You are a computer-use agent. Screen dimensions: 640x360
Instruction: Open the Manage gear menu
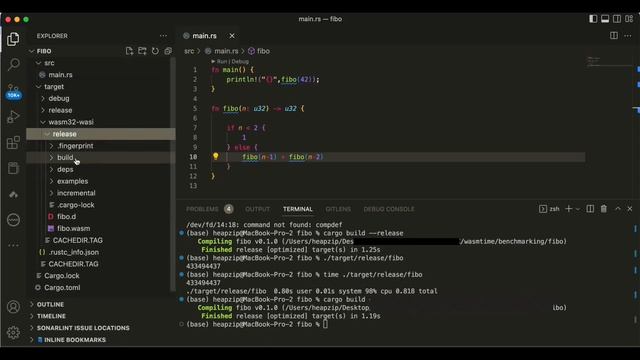(13, 333)
